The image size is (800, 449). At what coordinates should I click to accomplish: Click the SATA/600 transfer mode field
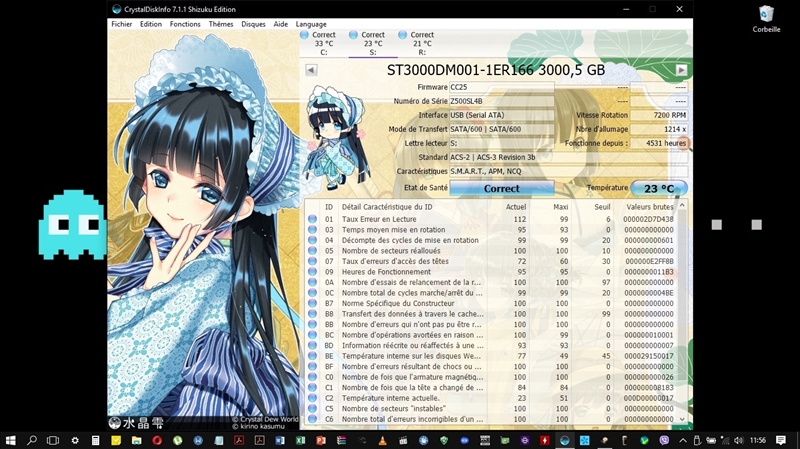(x=502, y=129)
